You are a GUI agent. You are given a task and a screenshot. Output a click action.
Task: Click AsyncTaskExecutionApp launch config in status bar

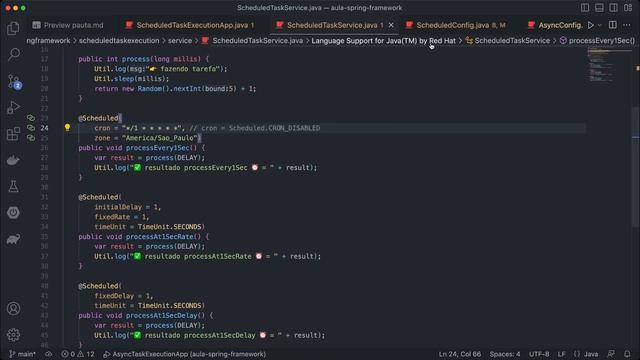pyautogui.click(x=184, y=354)
